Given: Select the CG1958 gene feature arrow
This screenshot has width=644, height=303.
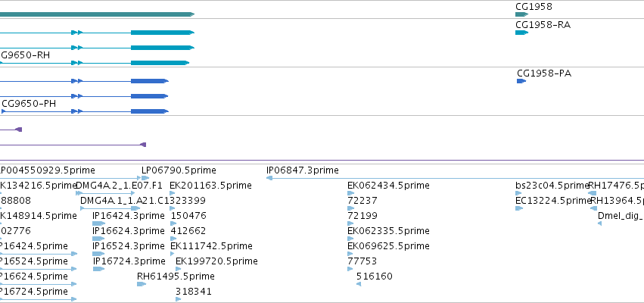Looking at the screenshot, I should [521, 14].
